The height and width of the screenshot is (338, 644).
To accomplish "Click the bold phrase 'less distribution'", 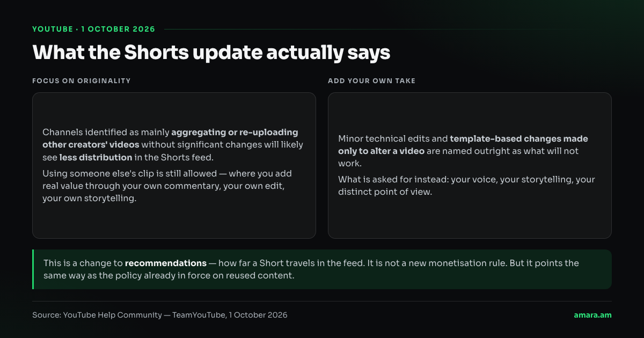I will (96, 157).
